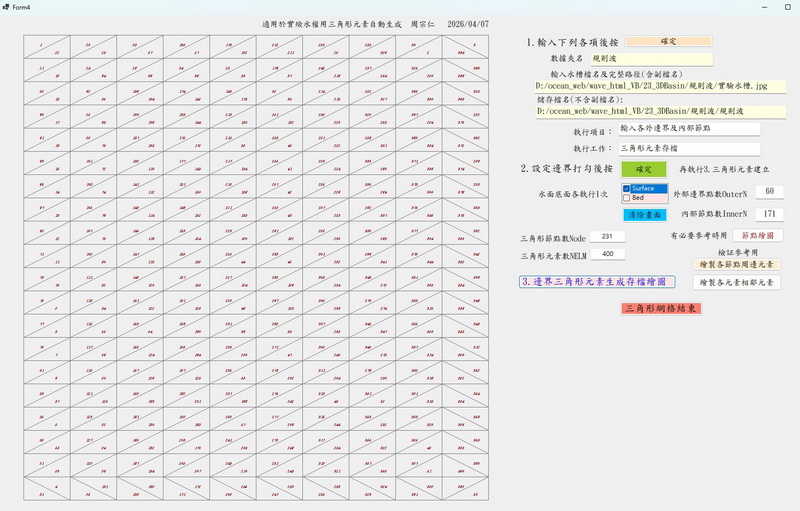Viewport: 800px width, 511px height.
Task: Toggle the Surface checkbox
Action: click(627, 188)
